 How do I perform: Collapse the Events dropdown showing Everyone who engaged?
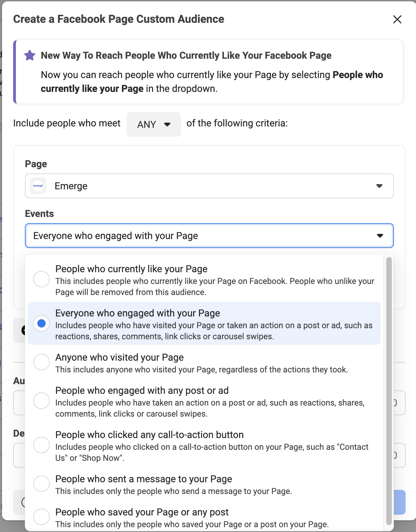[x=209, y=236]
